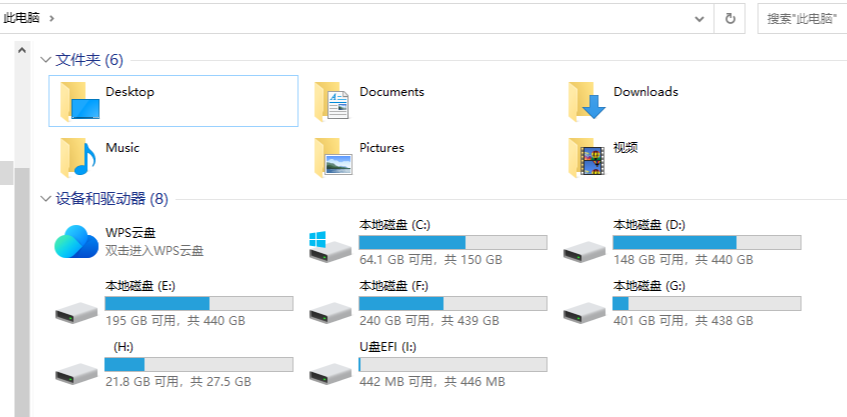Expand the breadcrumb arrow after 此电脑
The height and width of the screenshot is (417, 847).
click(51, 18)
